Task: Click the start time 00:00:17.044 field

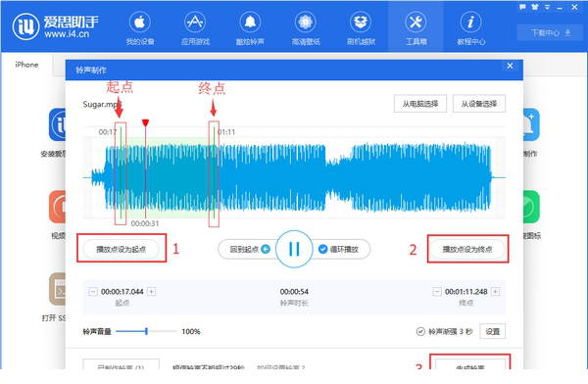Action: 122,291
